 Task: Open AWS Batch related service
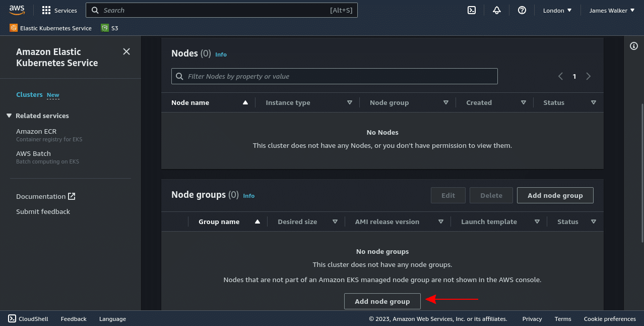[x=33, y=153]
